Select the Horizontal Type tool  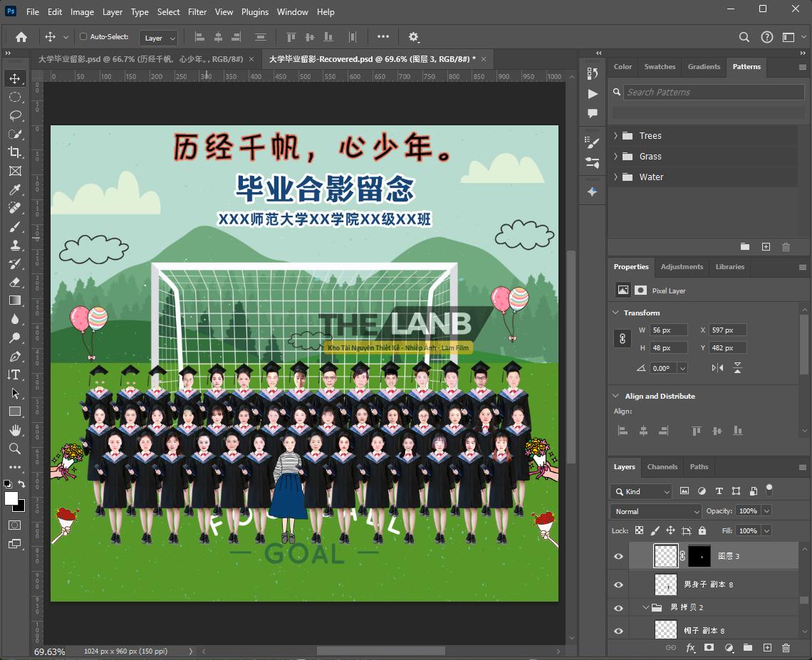point(14,374)
